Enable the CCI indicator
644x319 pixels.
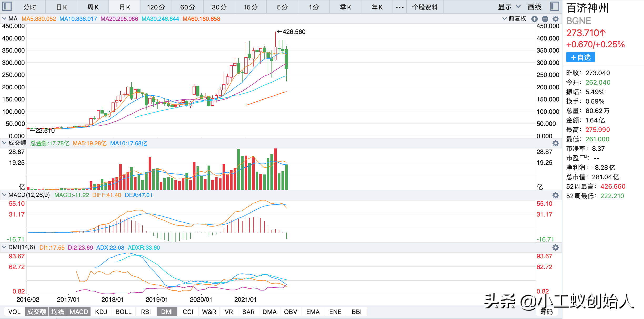click(x=188, y=312)
